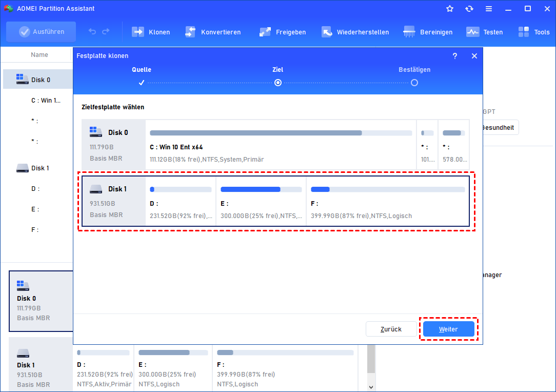Select C : Win 1... in left list
Screen dimensions: 556x392
tap(46, 101)
